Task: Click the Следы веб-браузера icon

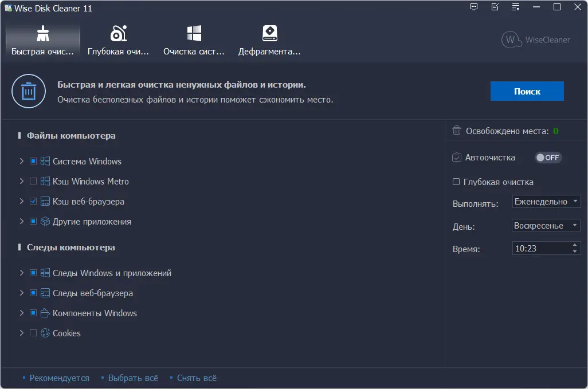Action: pos(45,293)
